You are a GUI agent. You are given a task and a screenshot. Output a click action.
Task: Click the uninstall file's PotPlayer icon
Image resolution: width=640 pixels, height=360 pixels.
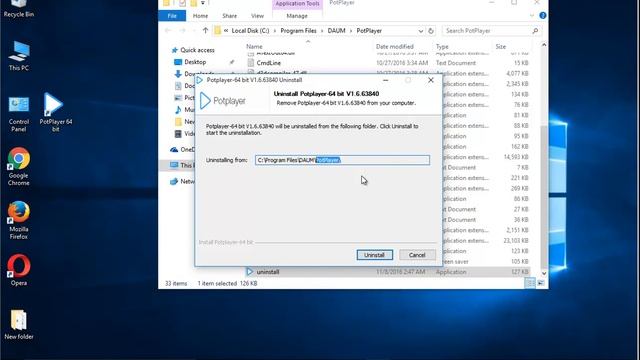pos(250,272)
